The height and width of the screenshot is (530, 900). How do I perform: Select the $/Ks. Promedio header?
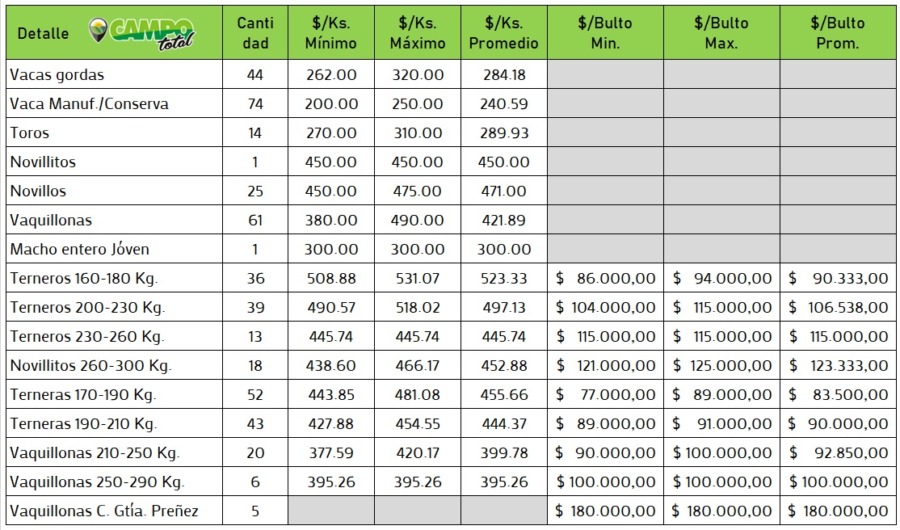pyautogui.click(x=503, y=33)
